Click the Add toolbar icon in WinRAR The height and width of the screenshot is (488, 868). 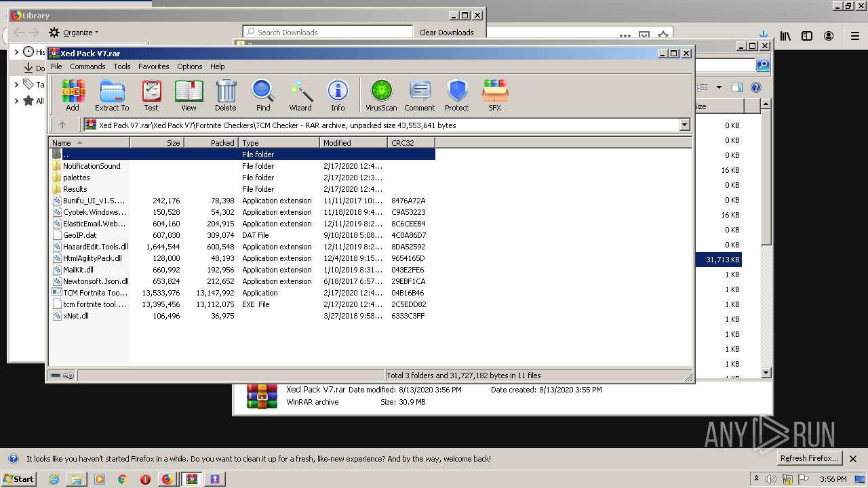pyautogui.click(x=73, y=96)
